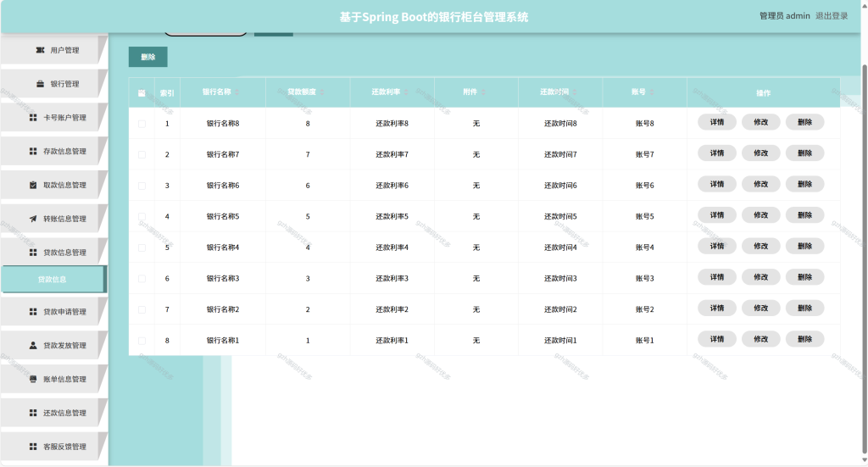Open 详情 for 银行名称7
The width and height of the screenshot is (868, 467).
[717, 153]
